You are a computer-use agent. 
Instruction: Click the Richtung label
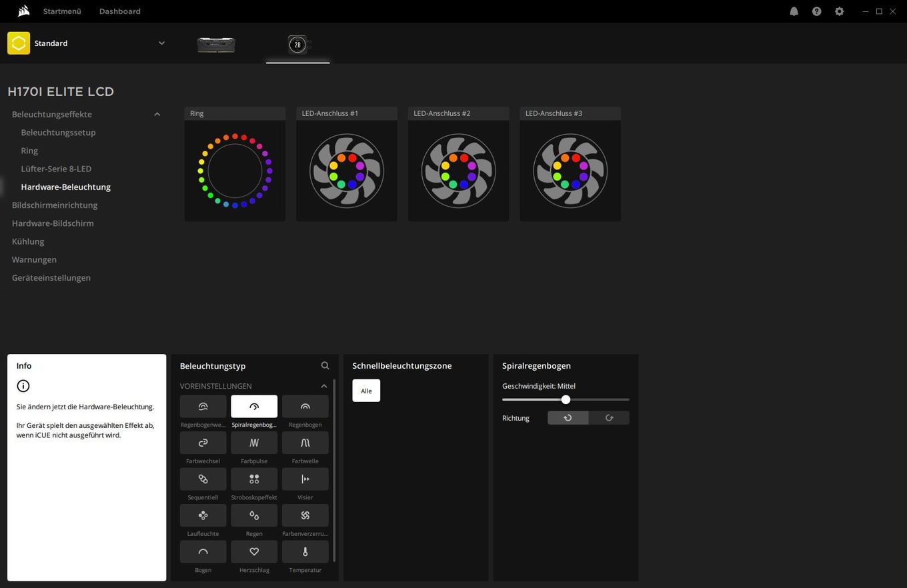516,418
